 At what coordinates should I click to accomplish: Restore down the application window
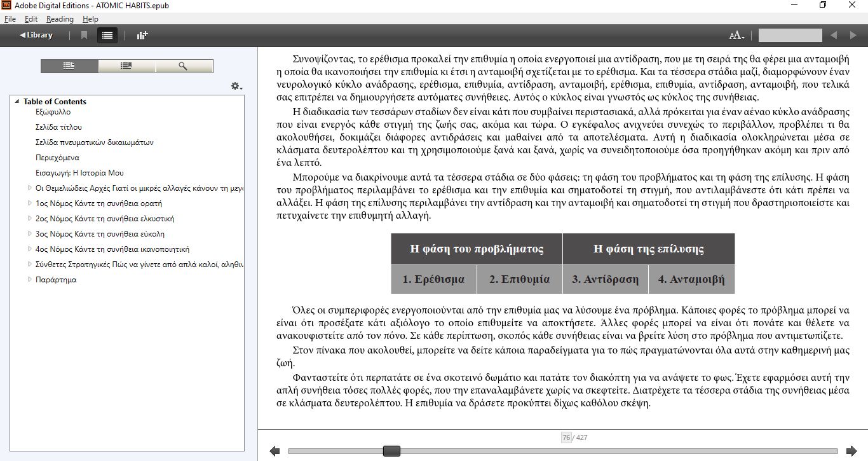tap(824, 5)
